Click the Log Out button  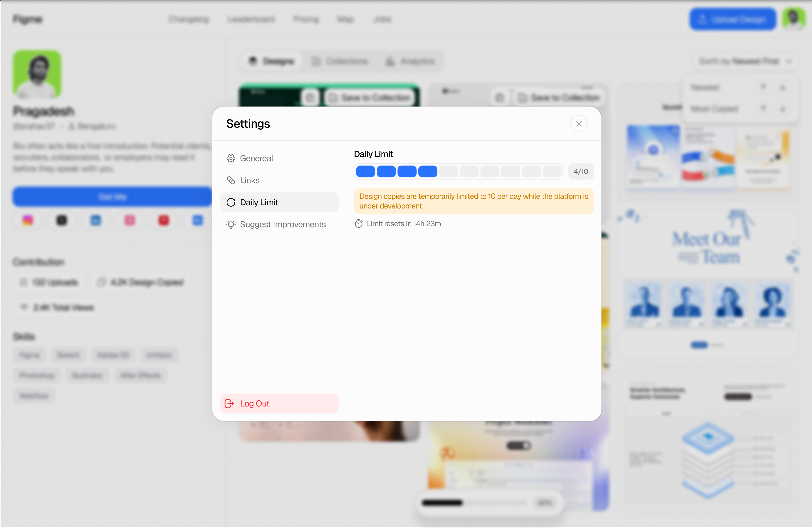[279, 404]
